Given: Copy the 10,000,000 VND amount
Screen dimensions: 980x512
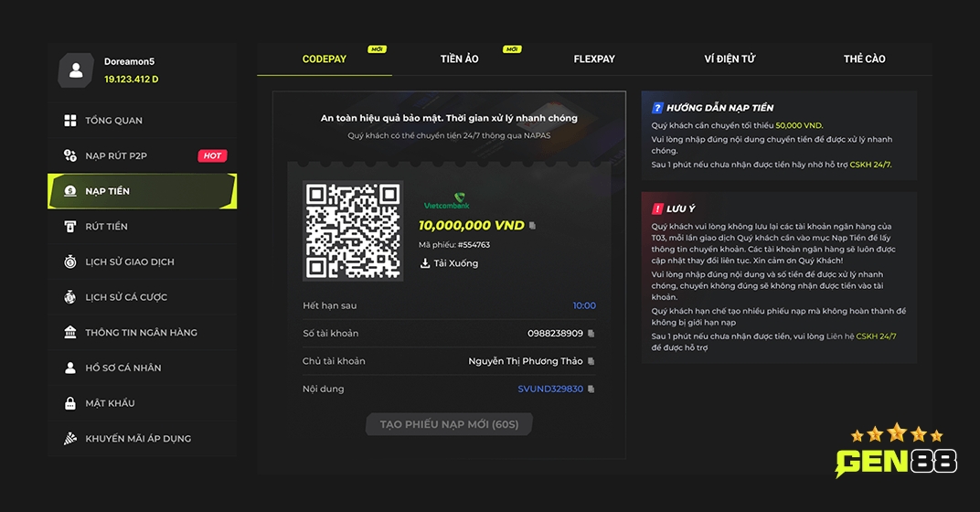Looking at the screenshot, I should pyautogui.click(x=532, y=226).
